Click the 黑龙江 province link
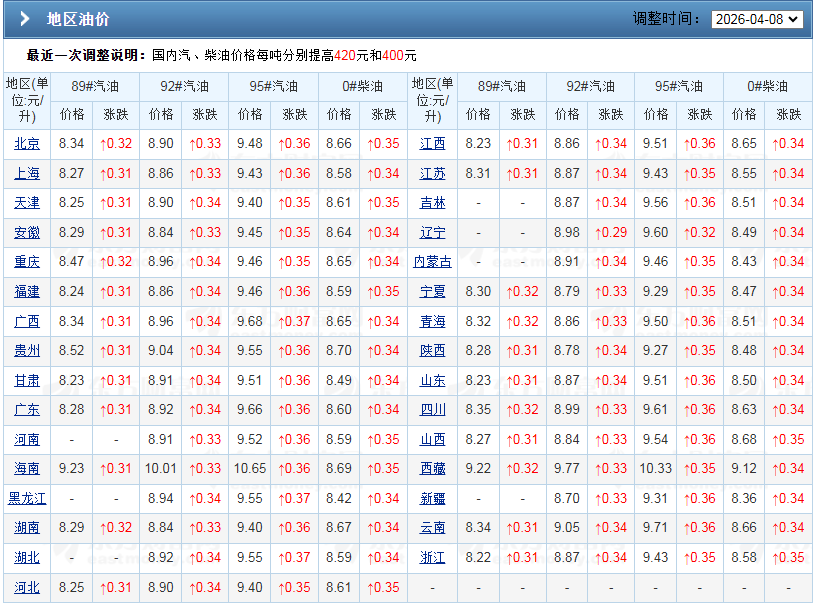This screenshot has height=610, width=817. [26, 499]
